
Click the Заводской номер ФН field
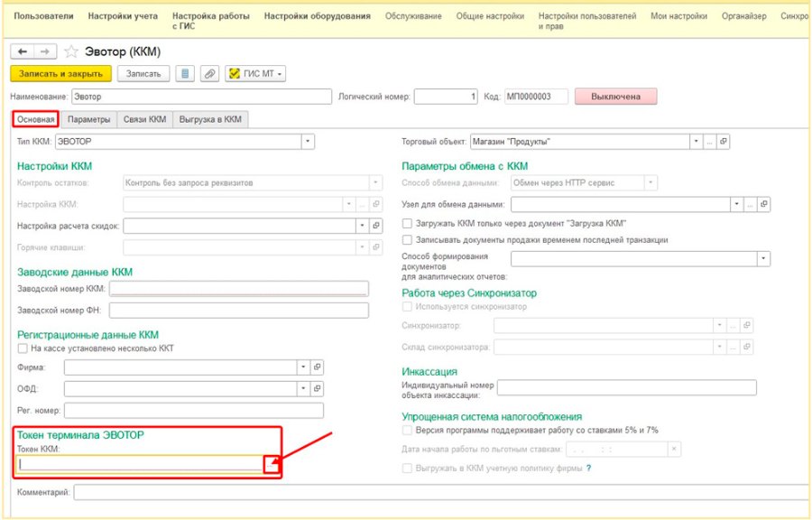point(239,311)
